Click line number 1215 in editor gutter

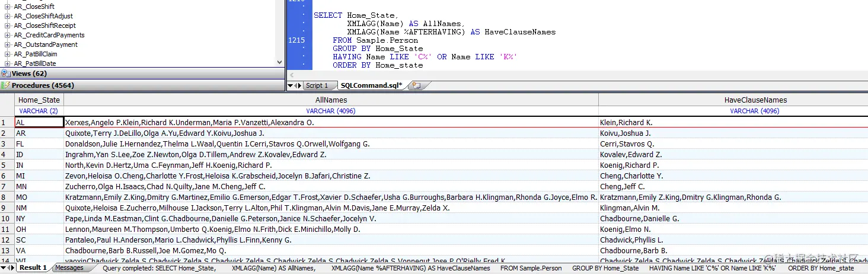click(x=296, y=40)
